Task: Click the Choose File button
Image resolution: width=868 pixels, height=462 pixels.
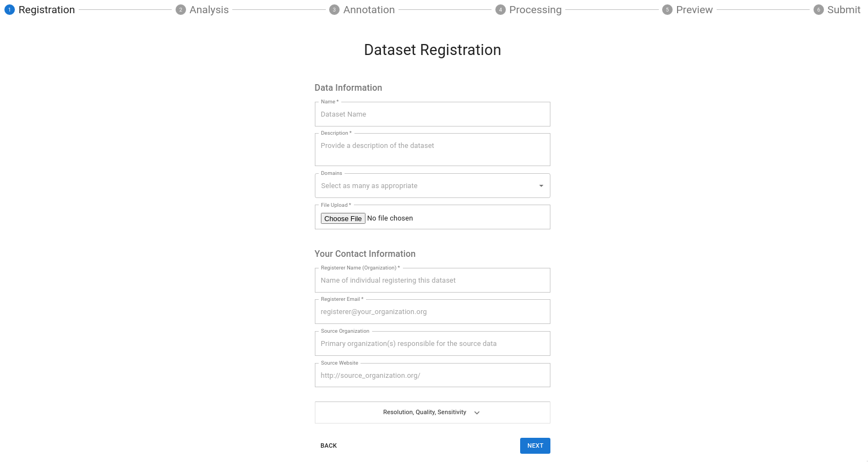Action: (x=343, y=218)
